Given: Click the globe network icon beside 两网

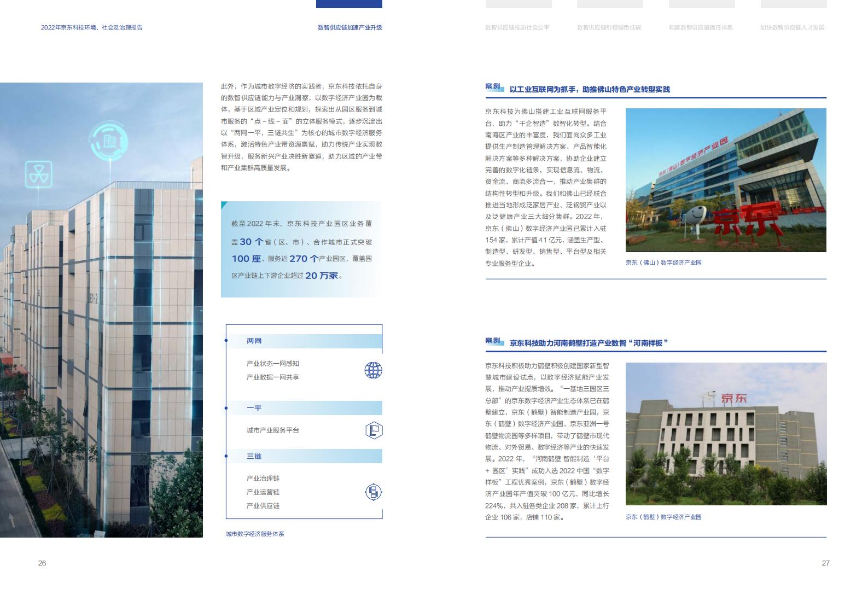Looking at the screenshot, I should [x=374, y=370].
